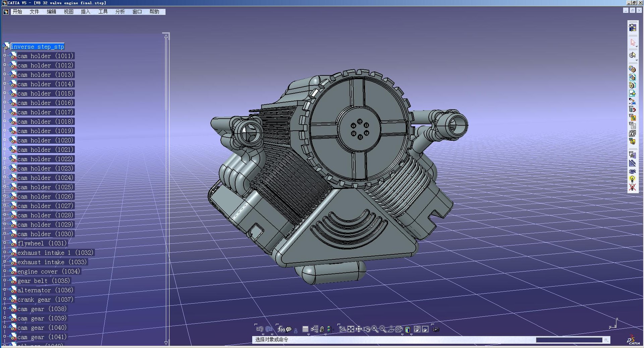
Task: Click the padlock lock icon
Action: pyautogui.click(x=322, y=330)
